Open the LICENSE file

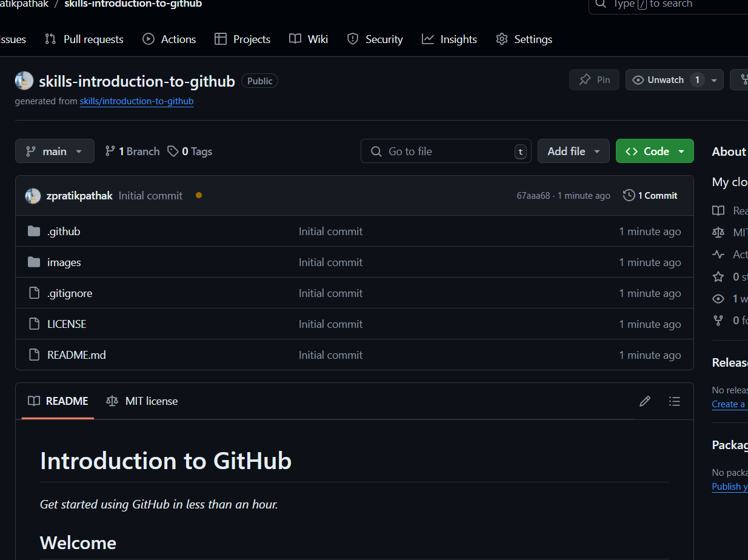pyautogui.click(x=67, y=324)
